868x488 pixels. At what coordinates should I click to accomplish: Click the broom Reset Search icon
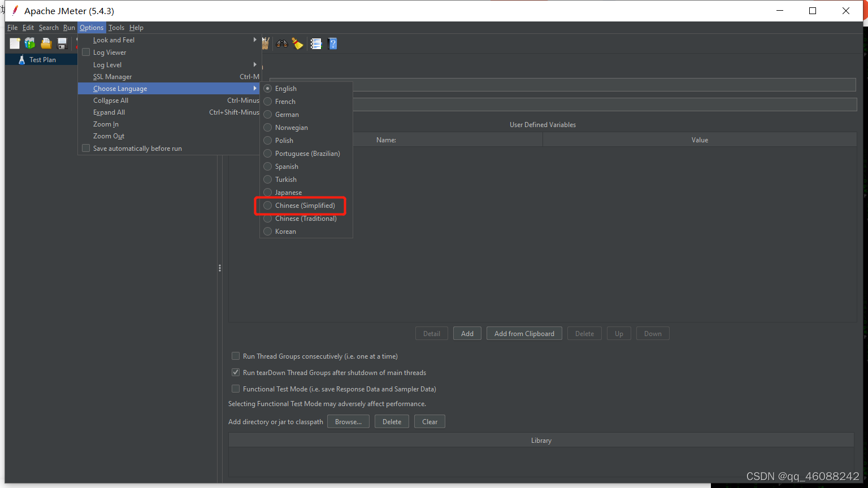tap(298, 43)
